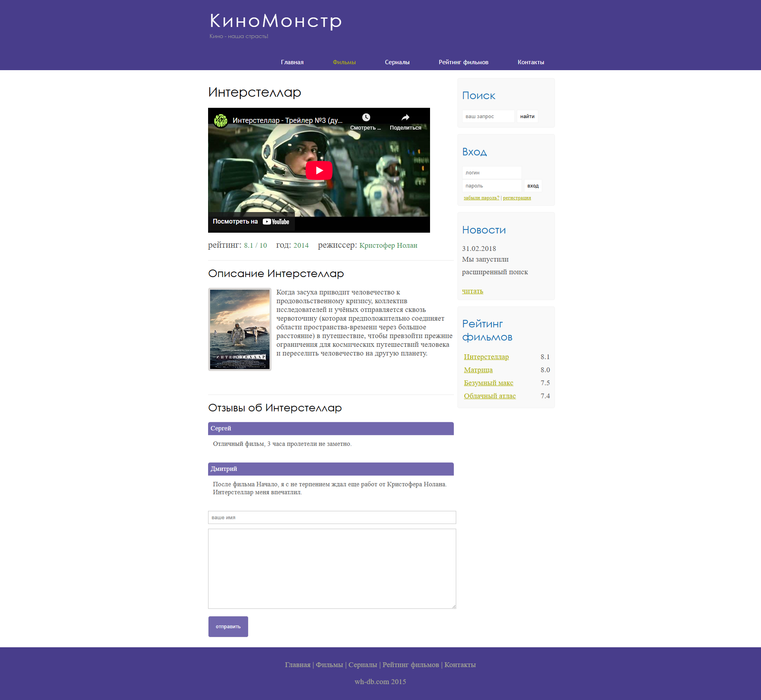Open footer Фильмы link
The width and height of the screenshot is (761, 700).
(x=329, y=665)
